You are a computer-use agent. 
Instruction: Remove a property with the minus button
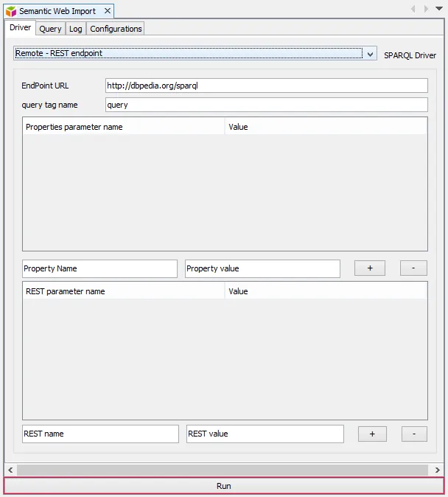413,268
